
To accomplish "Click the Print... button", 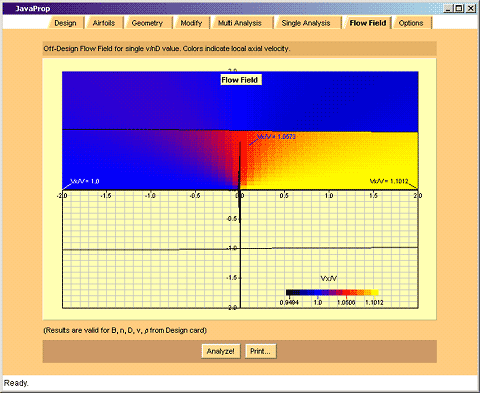I will (260, 351).
